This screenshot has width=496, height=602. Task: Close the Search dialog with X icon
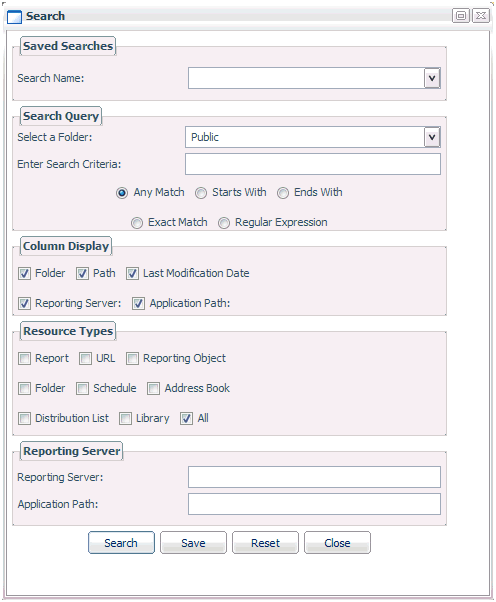480,16
